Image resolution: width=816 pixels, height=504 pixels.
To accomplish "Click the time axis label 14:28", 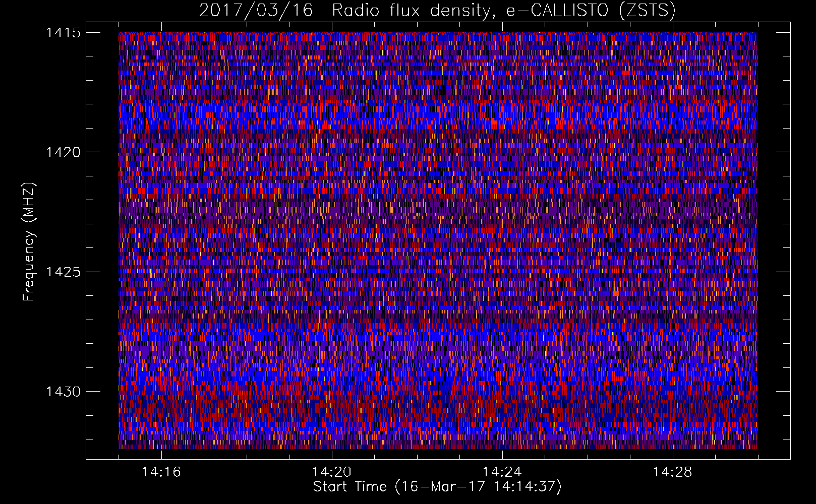I will [x=672, y=472].
